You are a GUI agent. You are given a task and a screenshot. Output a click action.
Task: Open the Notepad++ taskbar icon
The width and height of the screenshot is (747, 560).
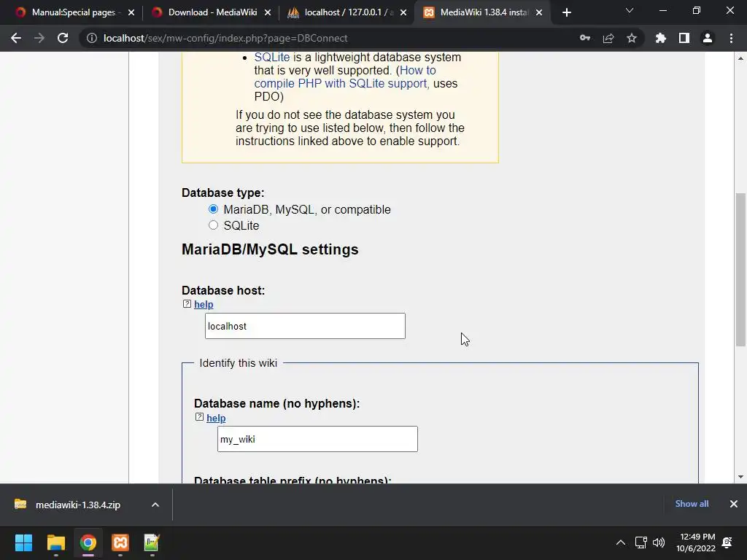[152, 542]
